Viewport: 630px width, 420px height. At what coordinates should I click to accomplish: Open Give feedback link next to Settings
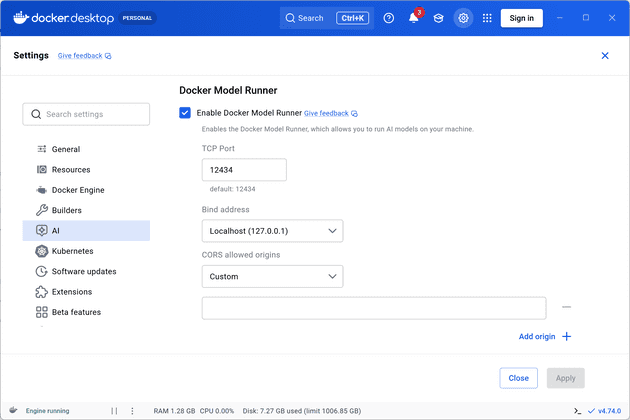[80, 55]
